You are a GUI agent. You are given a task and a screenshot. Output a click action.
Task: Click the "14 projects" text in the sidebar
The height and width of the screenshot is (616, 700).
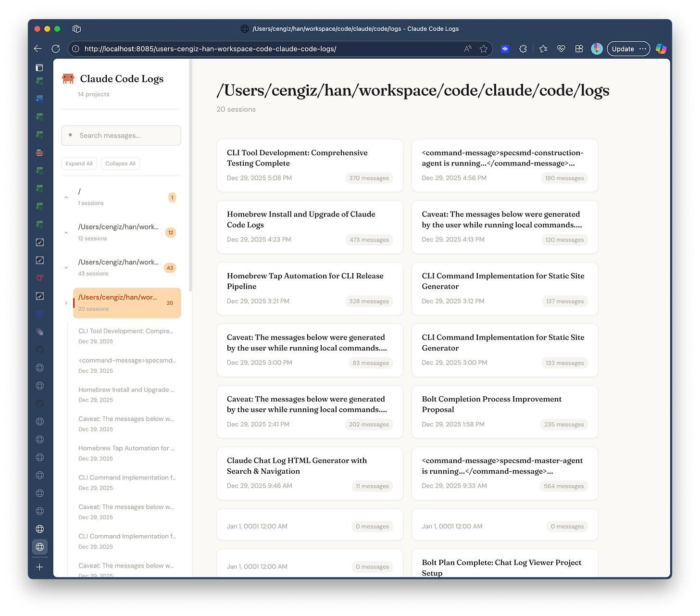click(94, 94)
